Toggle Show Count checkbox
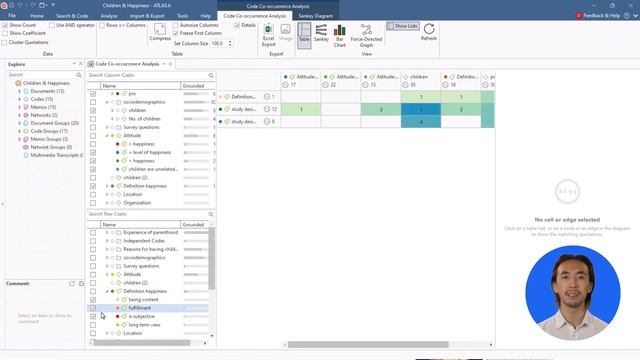 tap(5, 25)
